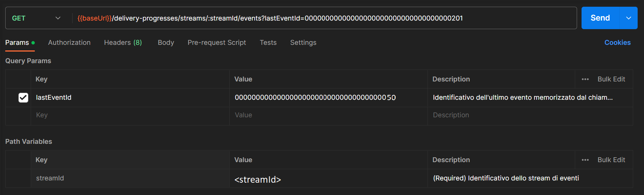This screenshot has width=644, height=195.
Task: Open the GET method dropdown
Action: [x=36, y=18]
